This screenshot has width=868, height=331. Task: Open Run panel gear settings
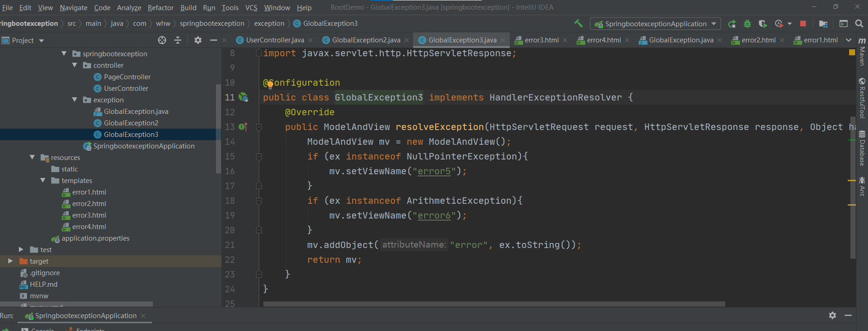point(833,315)
